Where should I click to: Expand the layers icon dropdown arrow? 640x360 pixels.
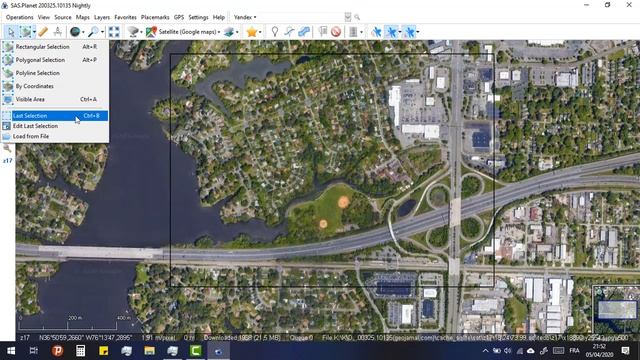(x=237, y=32)
